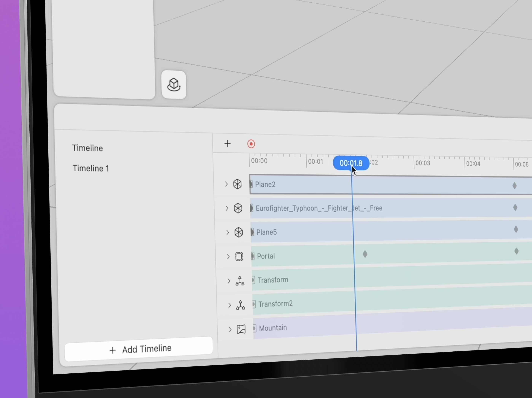Click the Plane5 entity mesh icon
The height and width of the screenshot is (398, 532).
point(239,232)
